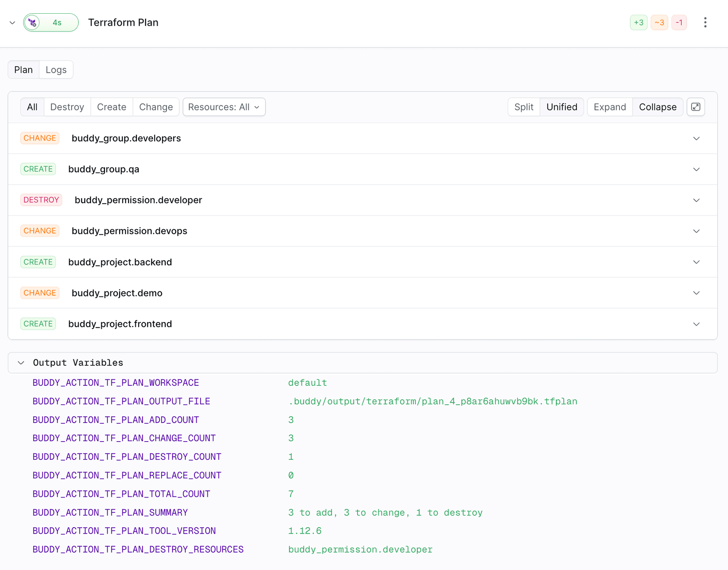Expand buddy_group.qa row chevron
This screenshot has width=728, height=570.
point(697,169)
